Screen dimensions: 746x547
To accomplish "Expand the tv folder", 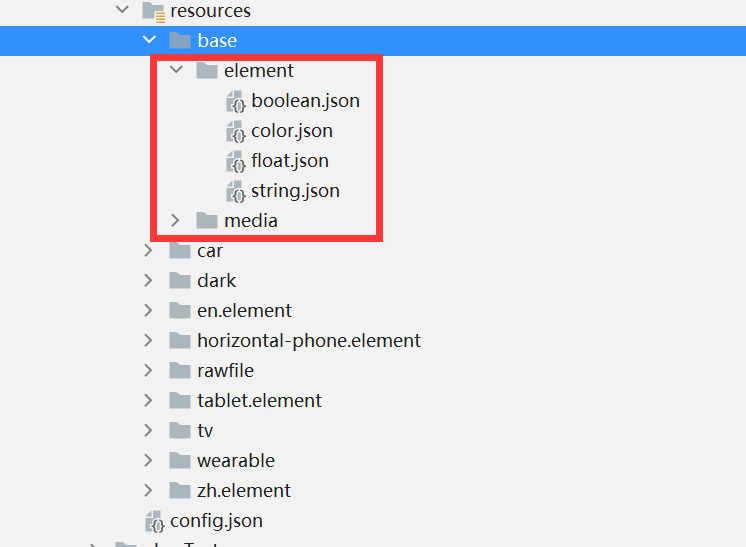I will tap(148, 430).
